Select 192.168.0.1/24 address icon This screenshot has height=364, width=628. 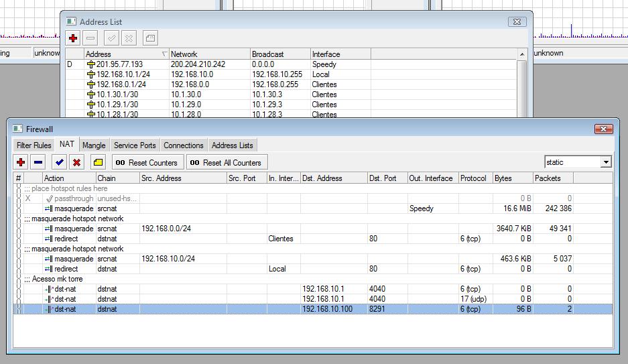coord(91,84)
